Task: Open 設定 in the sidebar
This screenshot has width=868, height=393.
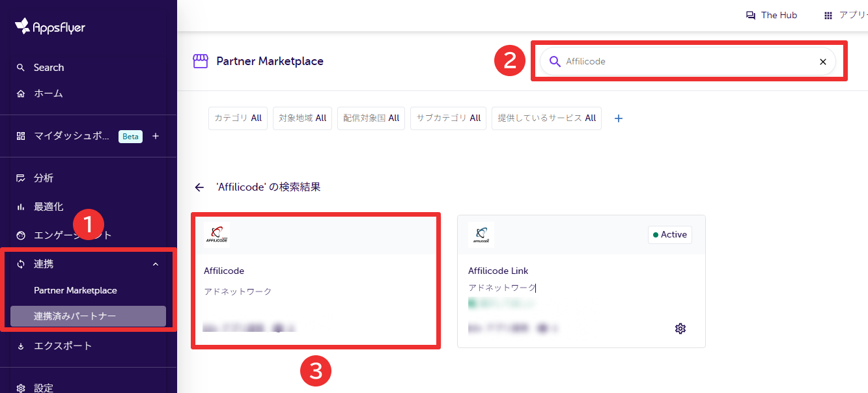Action: pyautogui.click(x=44, y=388)
